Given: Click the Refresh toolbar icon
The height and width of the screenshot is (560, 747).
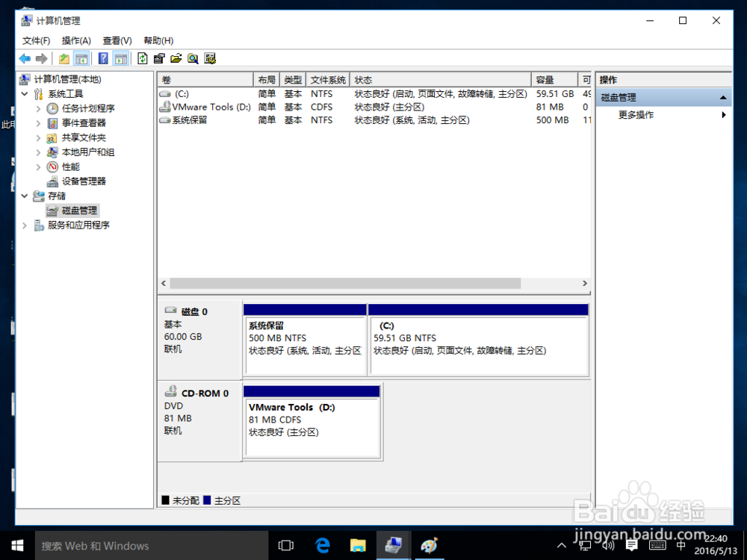Looking at the screenshot, I should point(143,58).
